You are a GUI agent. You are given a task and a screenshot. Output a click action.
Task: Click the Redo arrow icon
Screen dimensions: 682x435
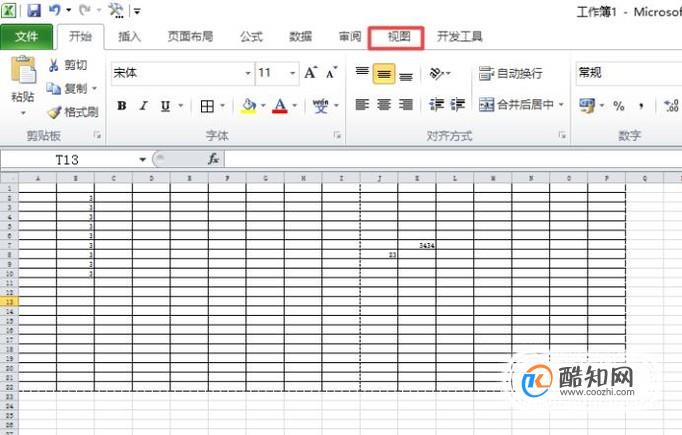click(85, 10)
